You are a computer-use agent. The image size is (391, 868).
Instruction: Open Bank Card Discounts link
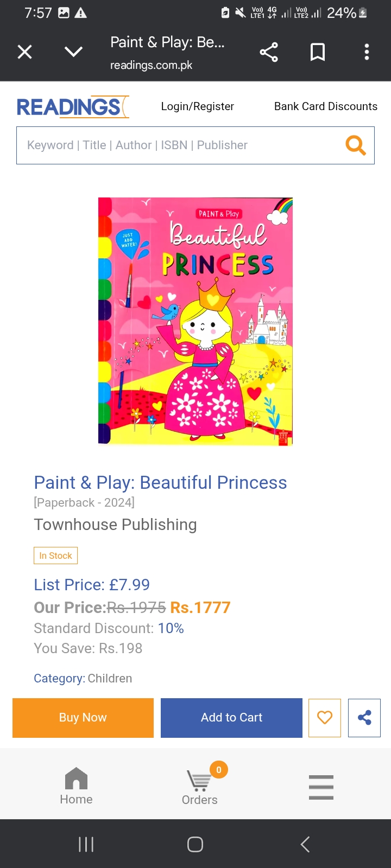[326, 106]
